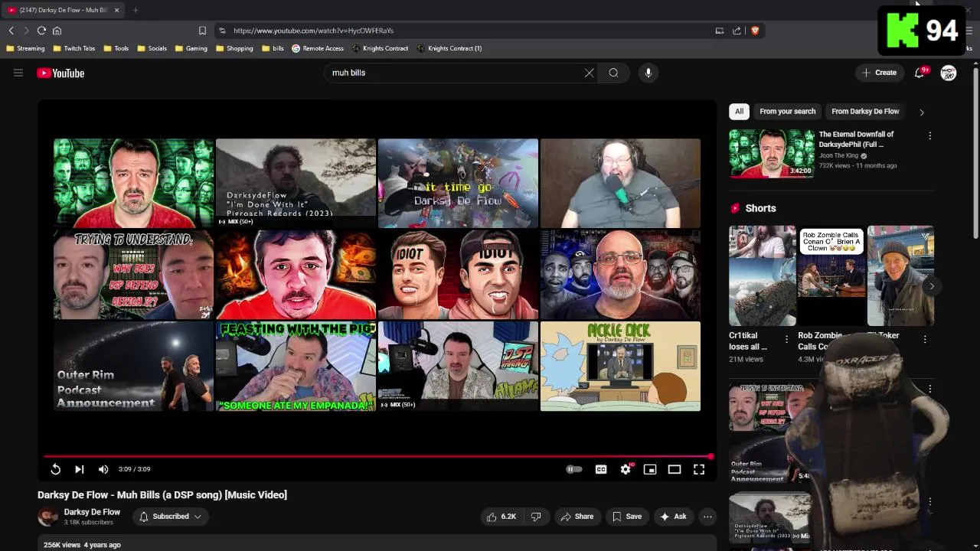Image resolution: width=980 pixels, height=551 pixels.
Task: Open the Knights Contract (1) bookmark
Action: click(449, 48)
